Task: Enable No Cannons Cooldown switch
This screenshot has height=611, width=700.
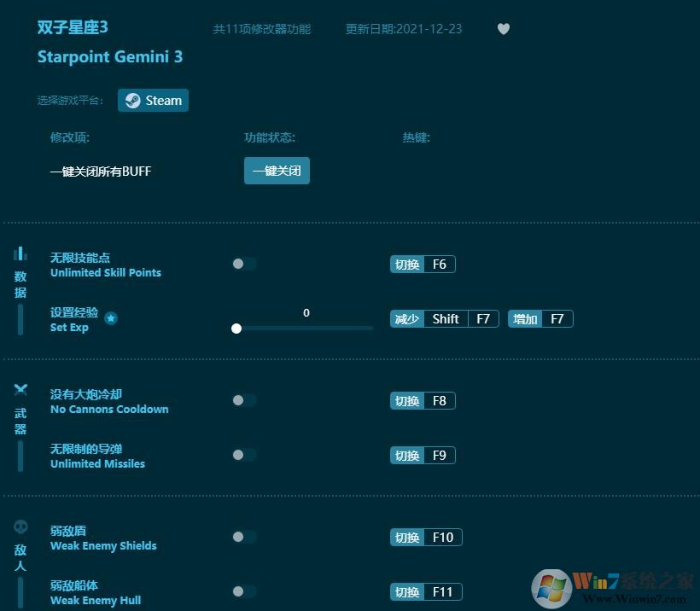Action: (x=244, y=400)
